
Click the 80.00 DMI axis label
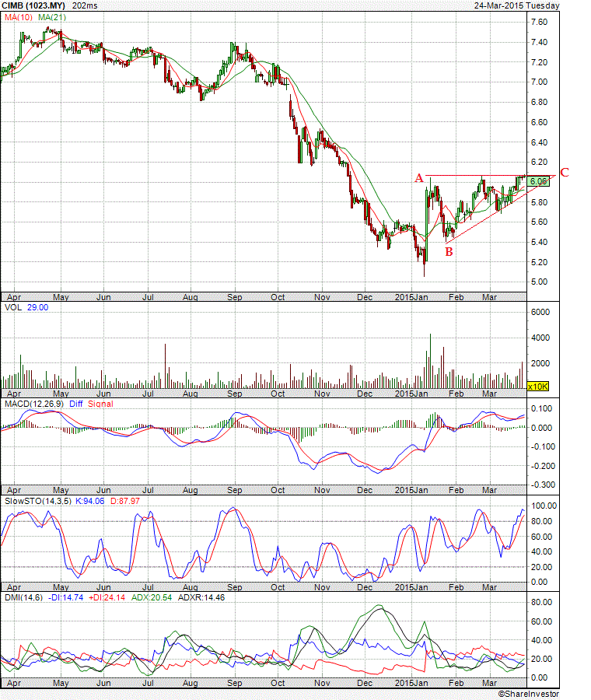(541, 602)
